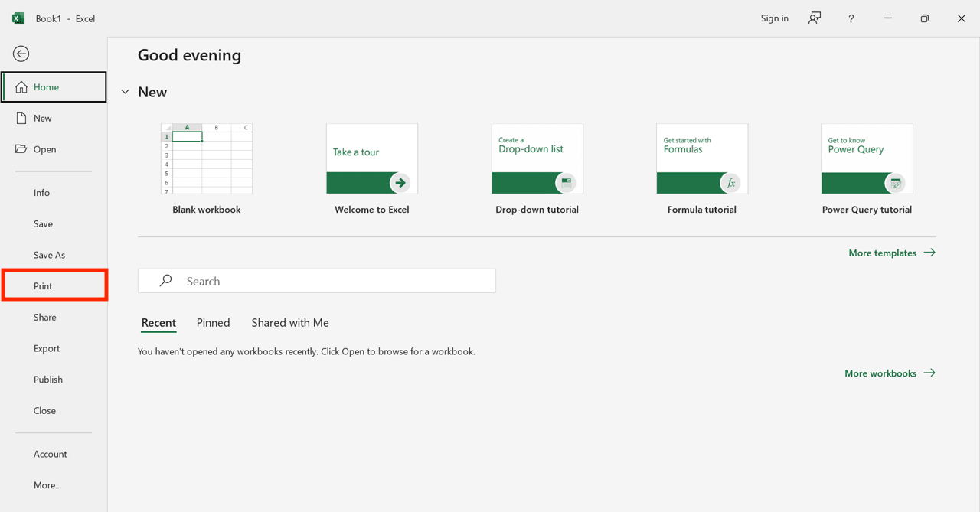The width and height of the screenshot is (980, 512).
Task: Create a Blank workbook from thumbnail
Action: [x=207, y=158]
